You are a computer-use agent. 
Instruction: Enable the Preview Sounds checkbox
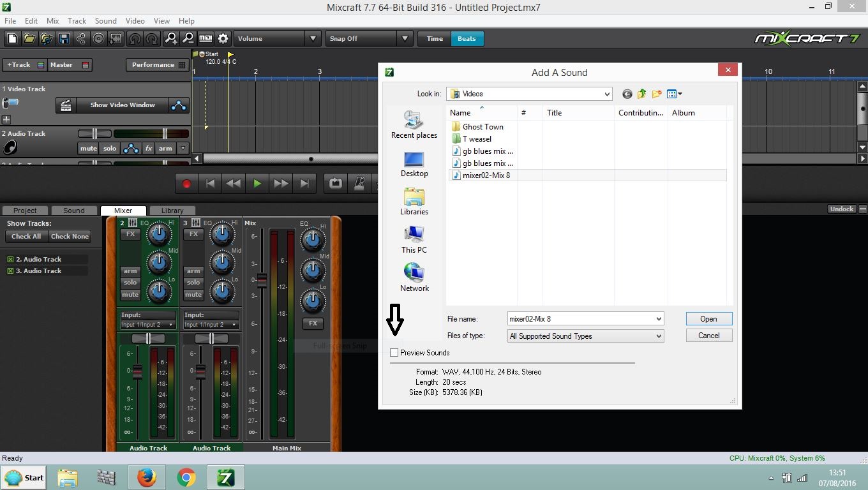394,353
